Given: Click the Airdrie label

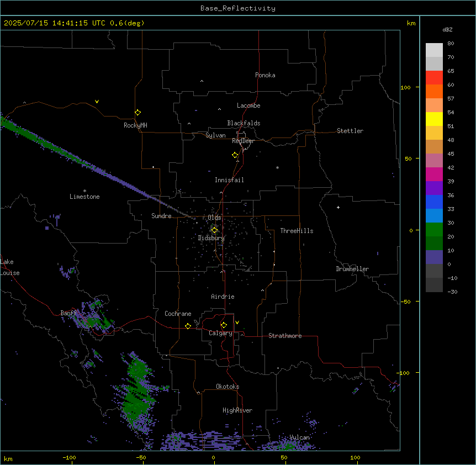Looking at the screenshot, I should 223,297.
